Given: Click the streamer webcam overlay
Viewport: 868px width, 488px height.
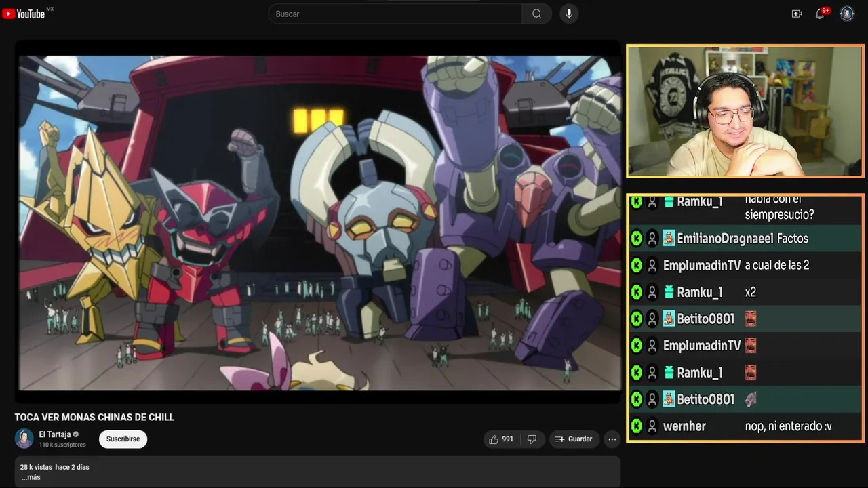Looking at the screenshot, I should click(x=745, y=111).
